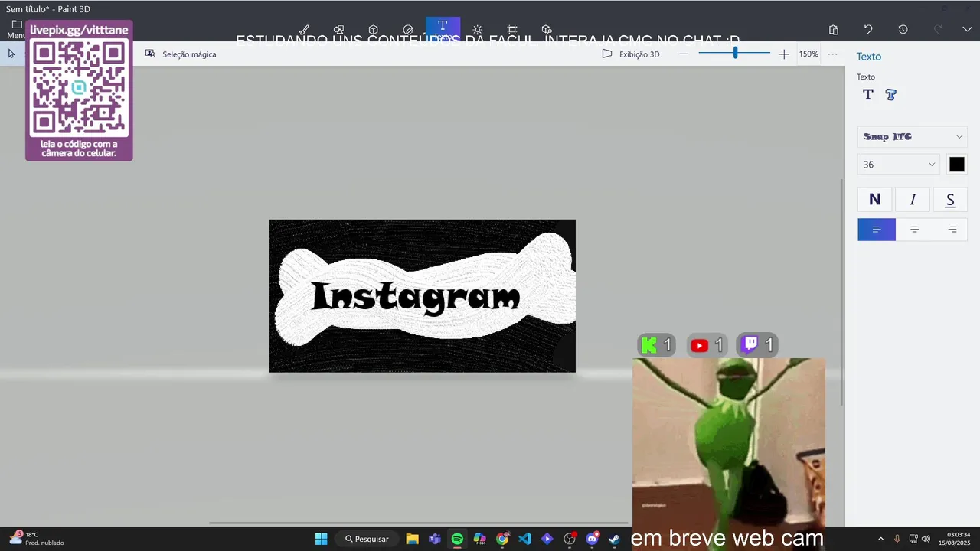Activate Seleção mágica
980x551 pixels.
181,54
